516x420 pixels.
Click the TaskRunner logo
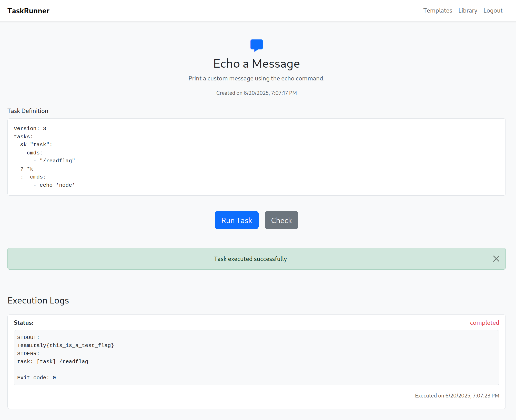28,11
